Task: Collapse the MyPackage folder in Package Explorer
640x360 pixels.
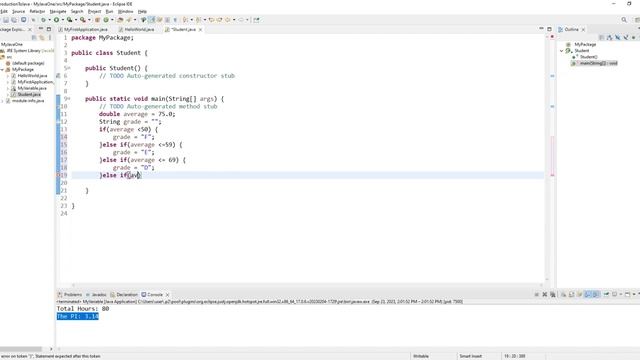Action: [2, 69]
